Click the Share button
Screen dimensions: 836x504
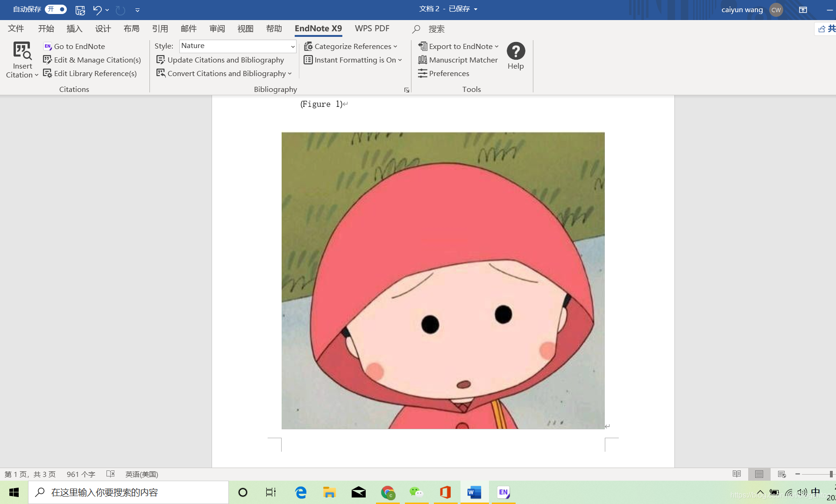[826, 29]
